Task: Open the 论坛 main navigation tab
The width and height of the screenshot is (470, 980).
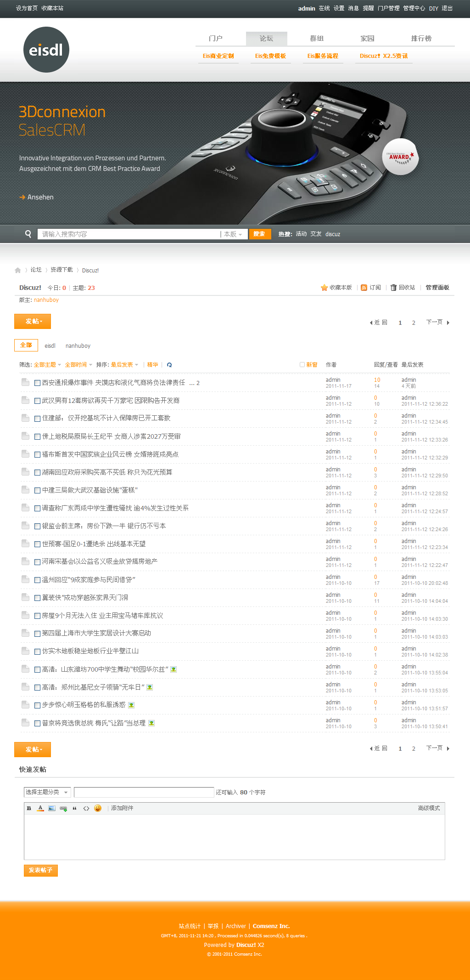Action: [x=266, y=39]
